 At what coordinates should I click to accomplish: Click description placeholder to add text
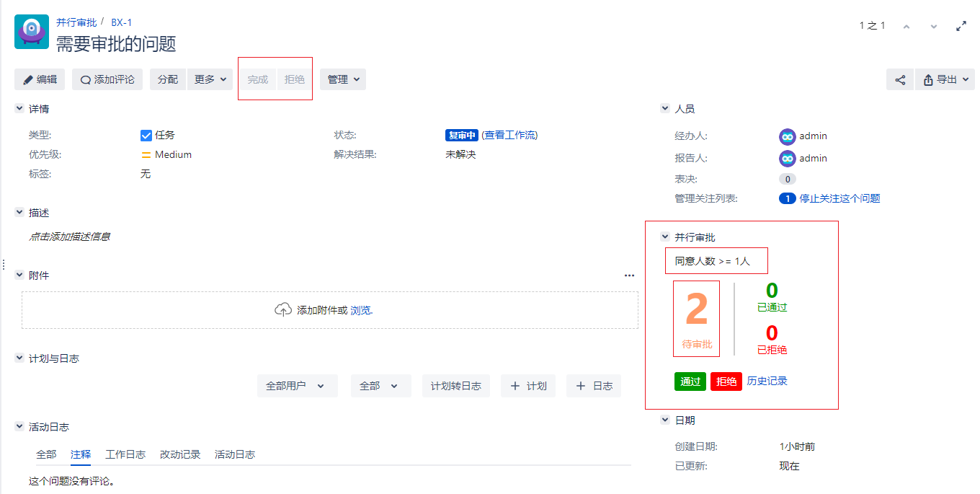(69, 237)
